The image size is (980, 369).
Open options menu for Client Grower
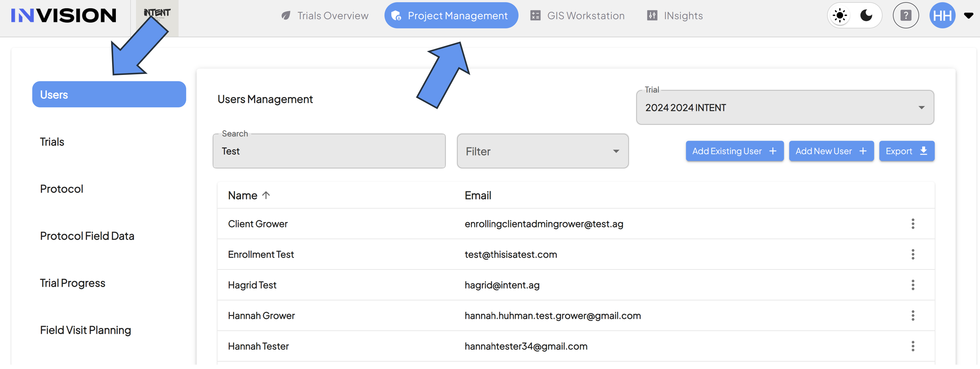click(x=913, y=224)
